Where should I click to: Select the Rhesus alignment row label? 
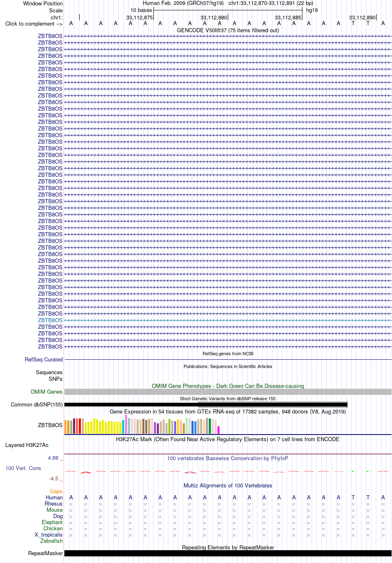click(54, 504)
